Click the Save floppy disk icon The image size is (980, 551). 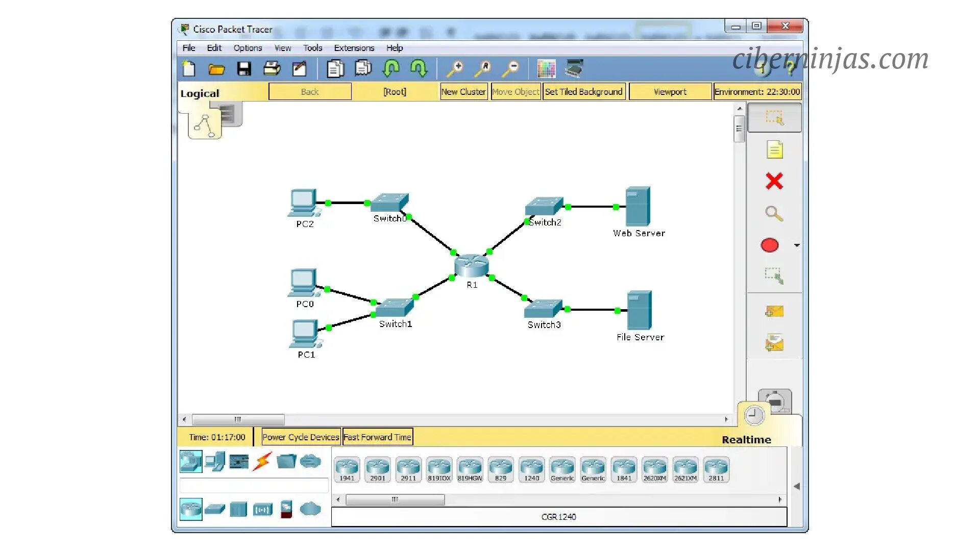(244, 69)
